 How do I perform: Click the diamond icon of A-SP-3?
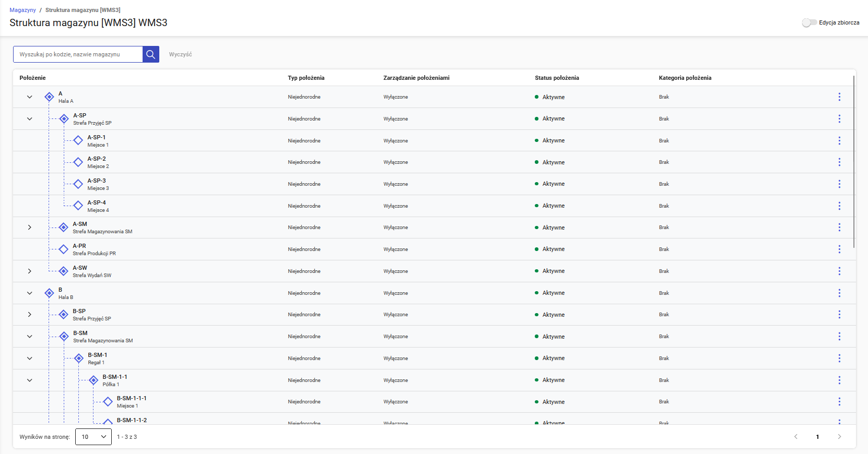pos(78,184)
